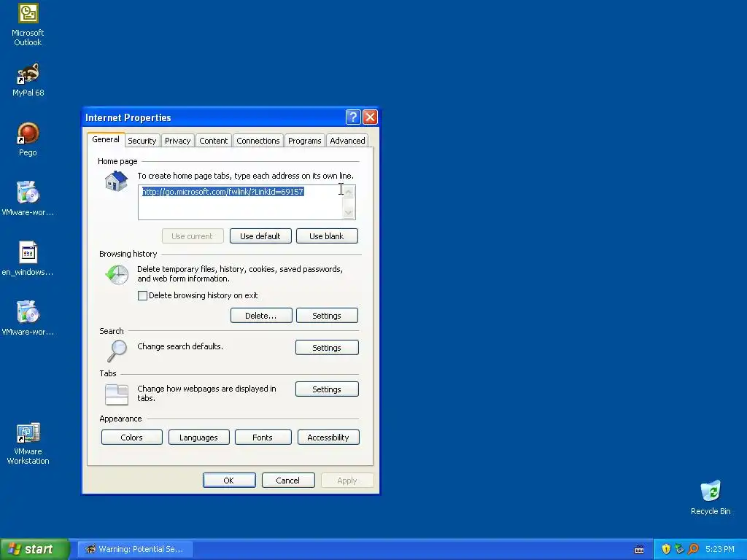The height and width of the screenshot is (560, 747).
Task: Click Cancel in Internet Properties
Action: coord(287,481)
